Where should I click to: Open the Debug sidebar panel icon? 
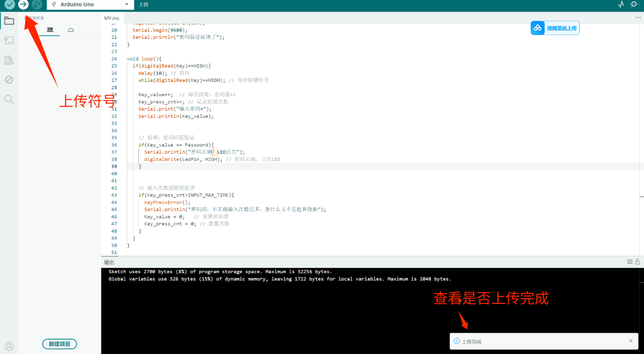point(9,80)
